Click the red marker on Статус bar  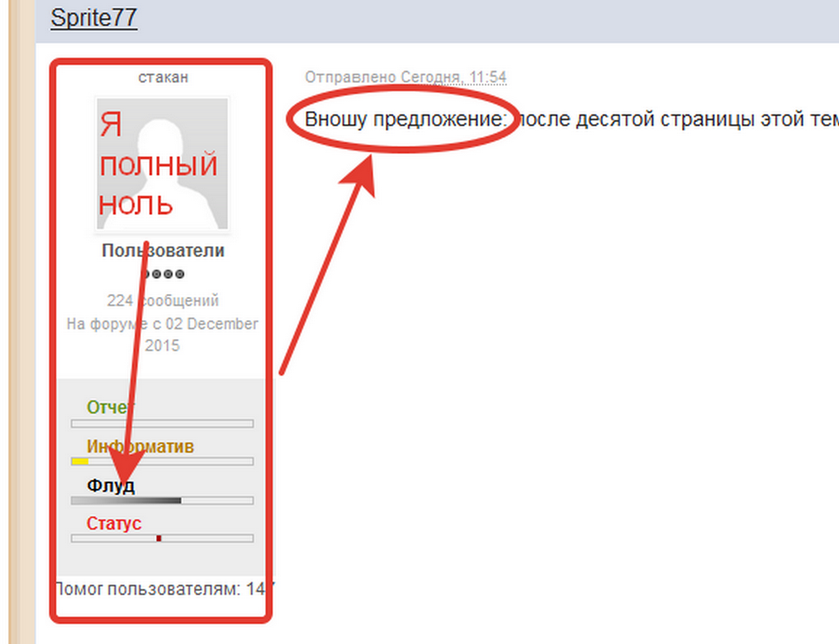coord(159,538)
